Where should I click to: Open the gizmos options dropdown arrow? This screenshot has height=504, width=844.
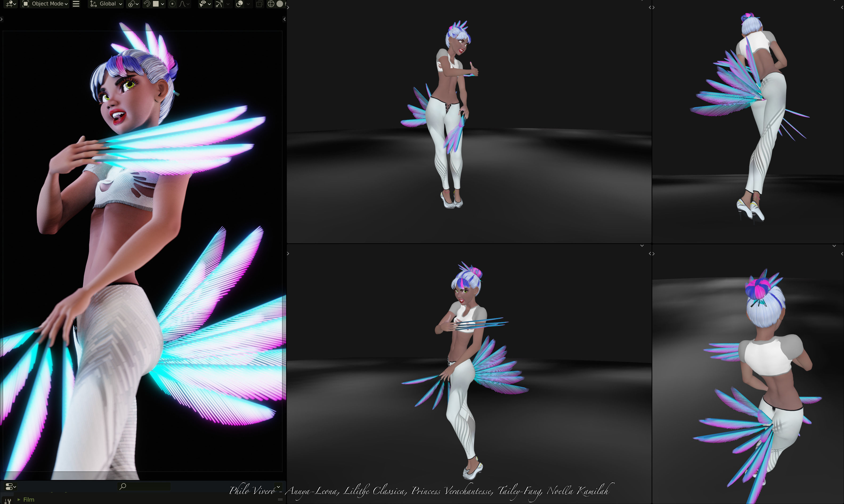tap(228, 4)
